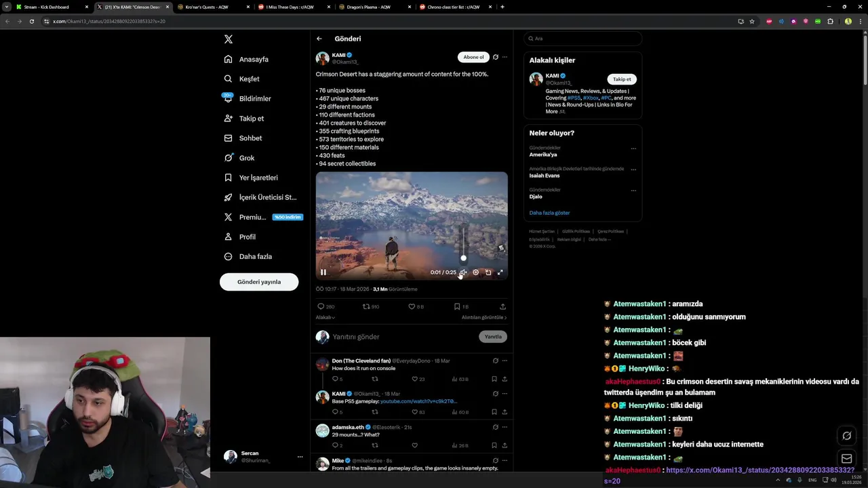This screenshot has width=868, height=488.
Task: Open Profil page
Action: tap(239, 237)
